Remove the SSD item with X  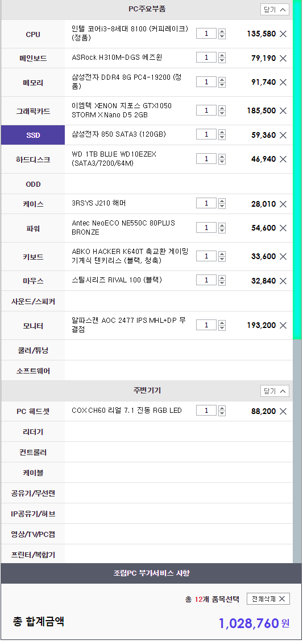(283, 135)
